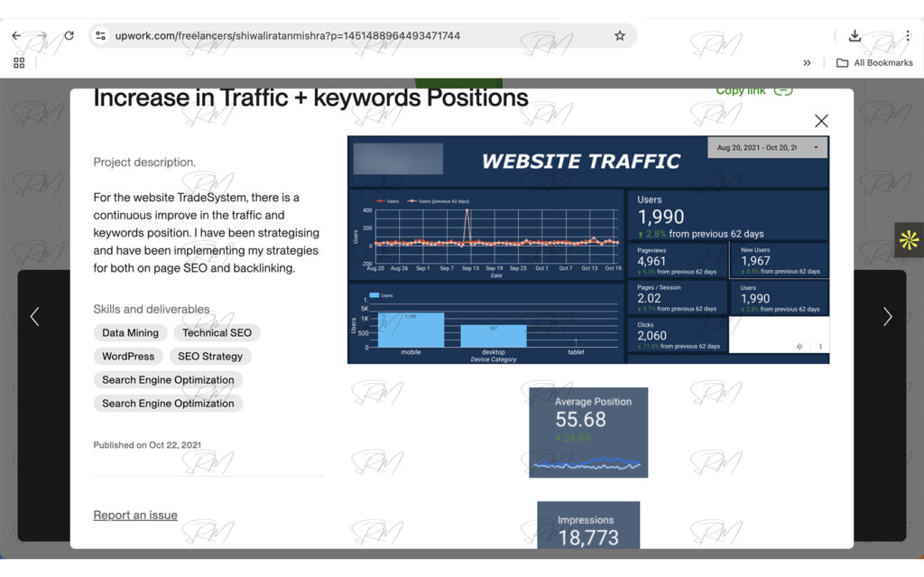Copy link to the portfolio project
The image size is (924, 577).
[x=753, y=91]
